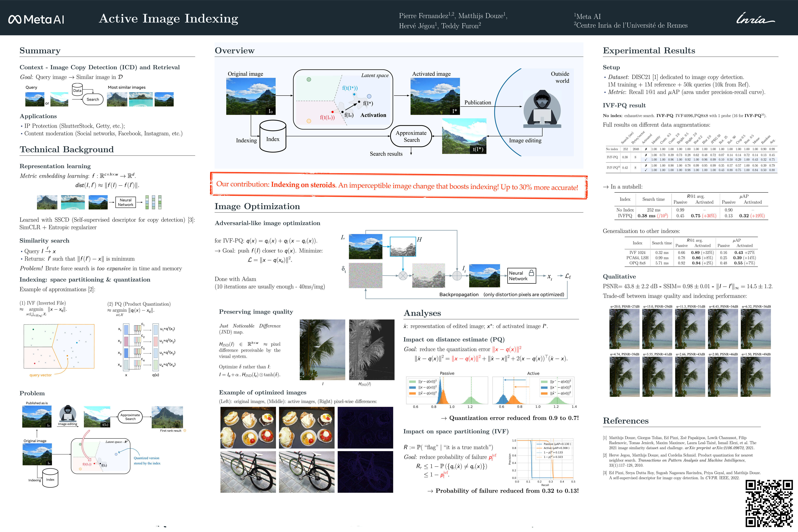Click the padlock icon on Neural Network
The width and height of the screenshot is (798, 532).
(531, 273)
